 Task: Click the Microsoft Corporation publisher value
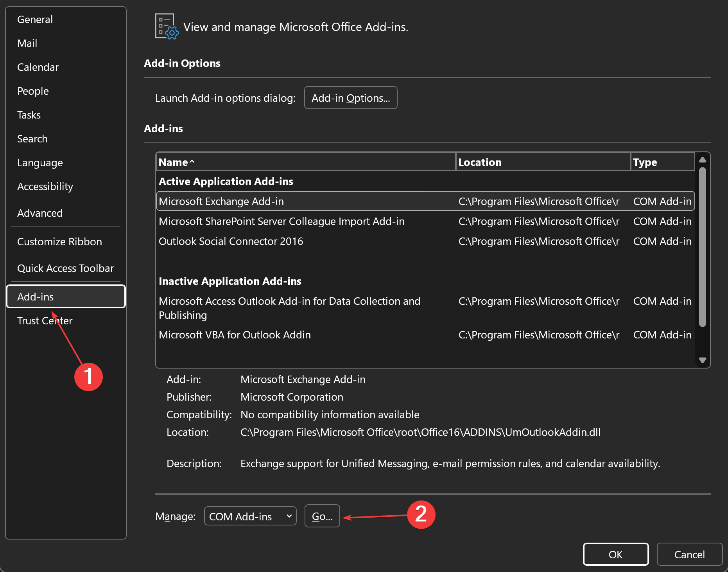(292, 397)
